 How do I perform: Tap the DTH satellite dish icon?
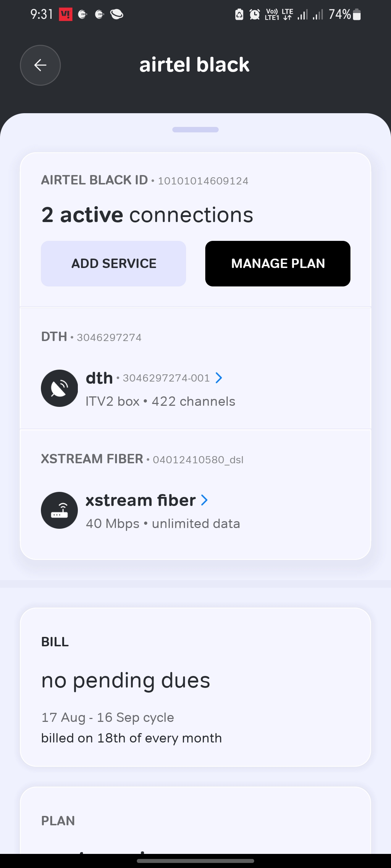click(59, 388)
